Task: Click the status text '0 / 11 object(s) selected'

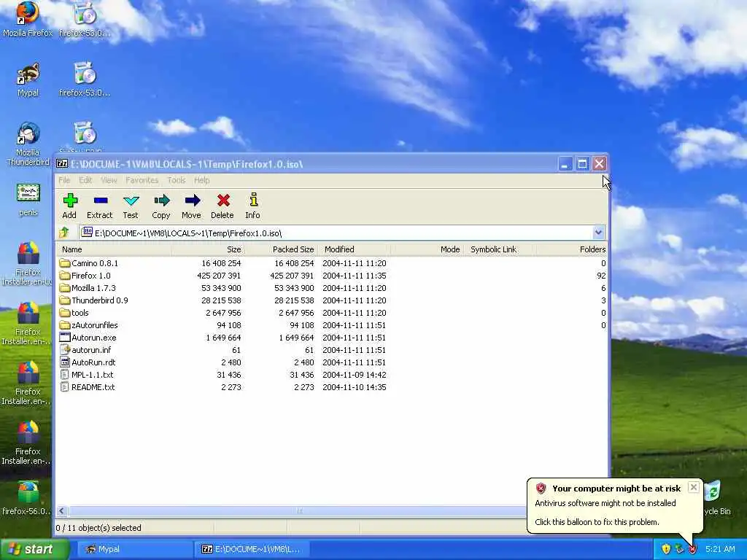Action: [x=98, y=528]
